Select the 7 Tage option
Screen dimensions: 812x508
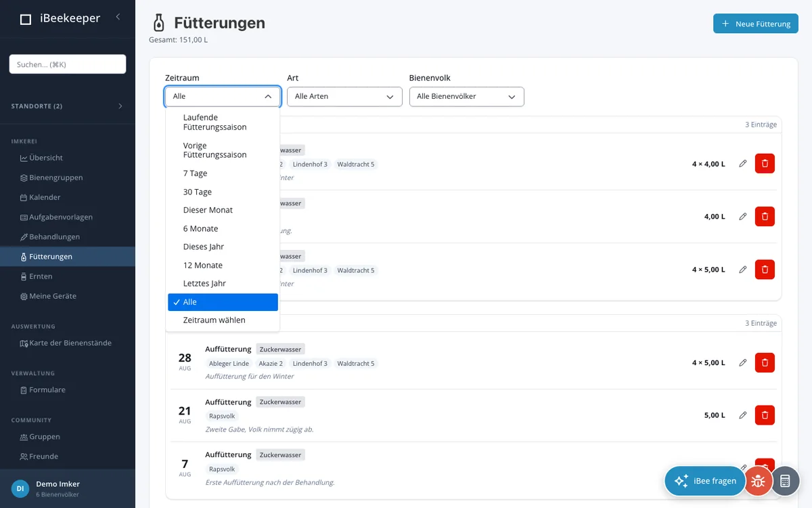click(223, 173)
